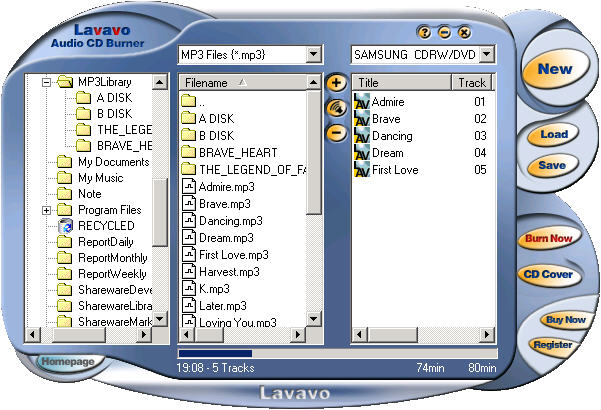The width and height of the screenshot is (601, 410).
Task: Click the Register button
Action: [553, 344]
